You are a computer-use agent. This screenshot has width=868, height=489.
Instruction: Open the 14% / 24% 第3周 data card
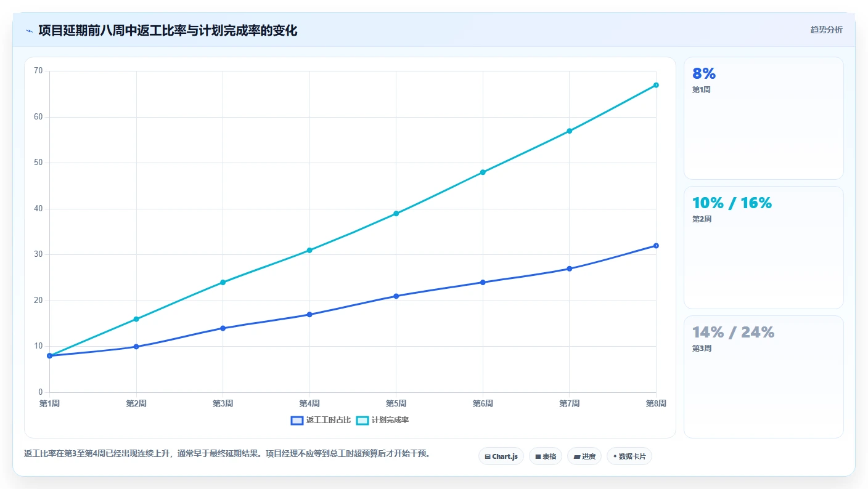(x=763, y=377)
